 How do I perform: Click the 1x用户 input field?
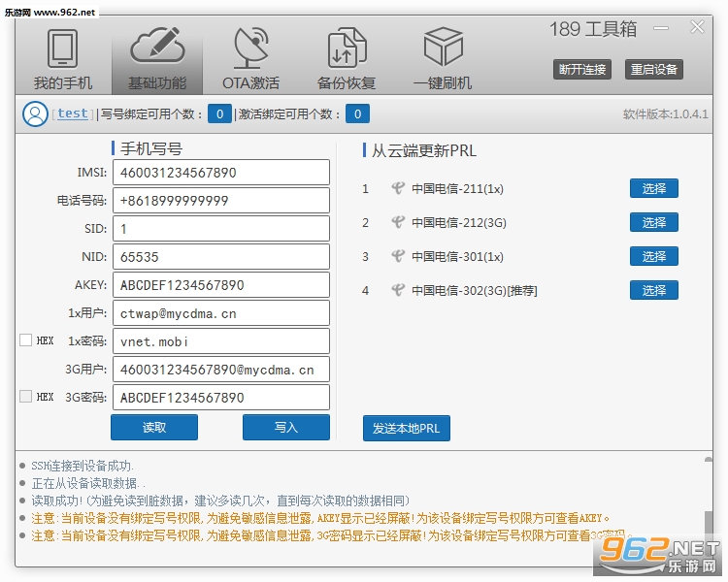tap(221, 313)
